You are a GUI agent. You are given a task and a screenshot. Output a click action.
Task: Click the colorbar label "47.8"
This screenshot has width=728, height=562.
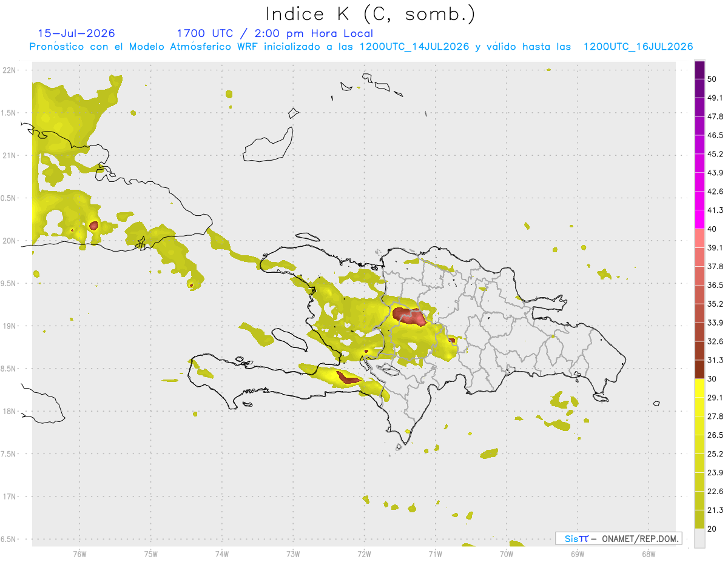[x=716, y=117]
